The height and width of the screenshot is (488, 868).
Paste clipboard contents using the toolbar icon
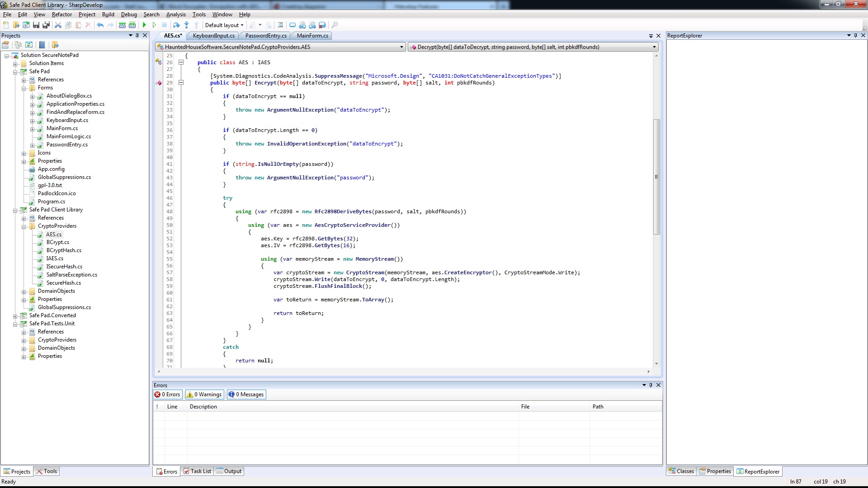(x=78, y=25)
